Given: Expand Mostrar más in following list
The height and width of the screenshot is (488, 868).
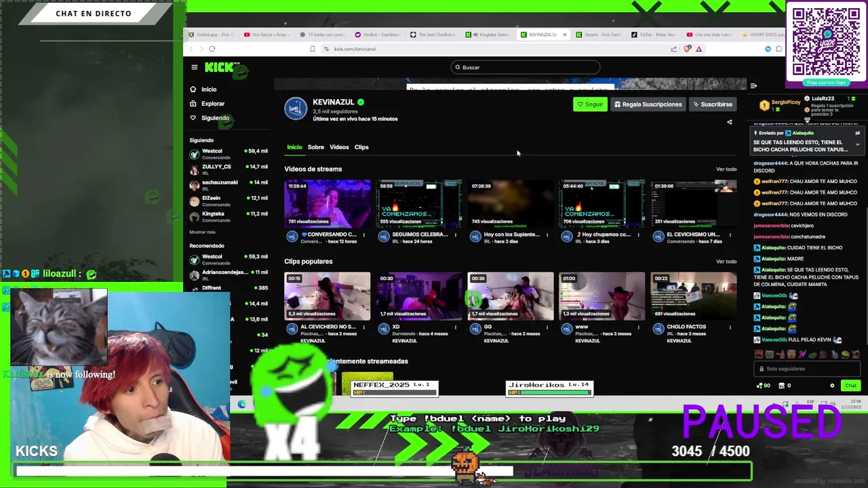Looking at the screenshot, I should [202, 232].
